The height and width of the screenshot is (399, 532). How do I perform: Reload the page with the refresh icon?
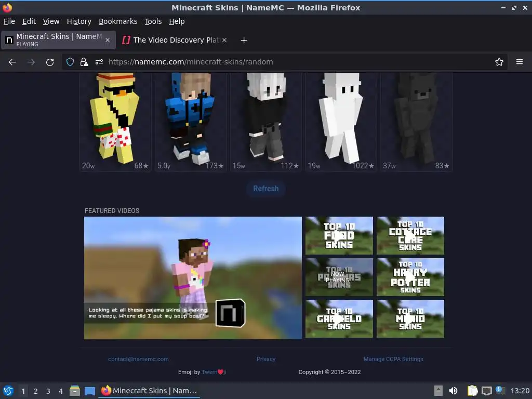[50, 62]
